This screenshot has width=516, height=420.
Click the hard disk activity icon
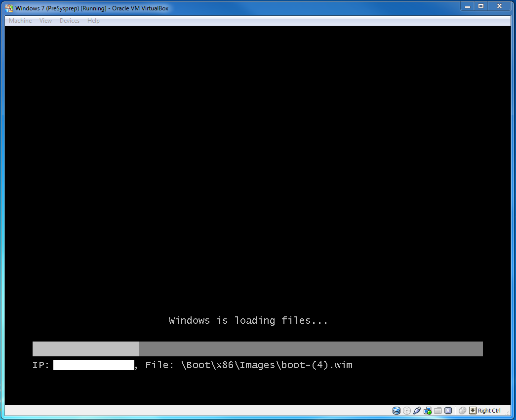point(397,411)
